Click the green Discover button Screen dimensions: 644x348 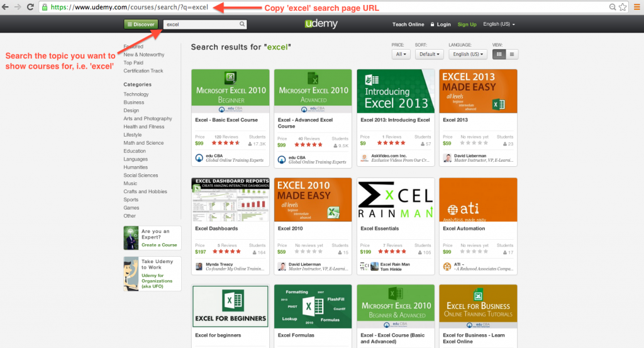(x=141, y=25)
